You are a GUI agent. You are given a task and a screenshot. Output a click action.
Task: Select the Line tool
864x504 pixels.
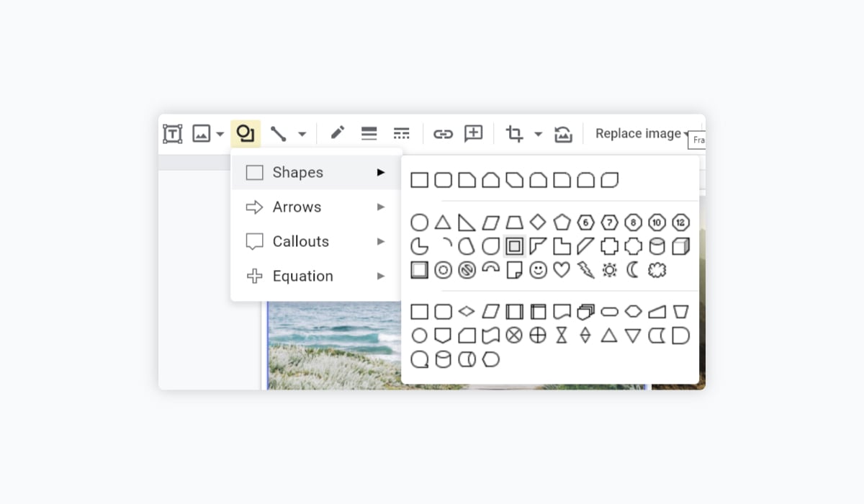click(278, 134)
